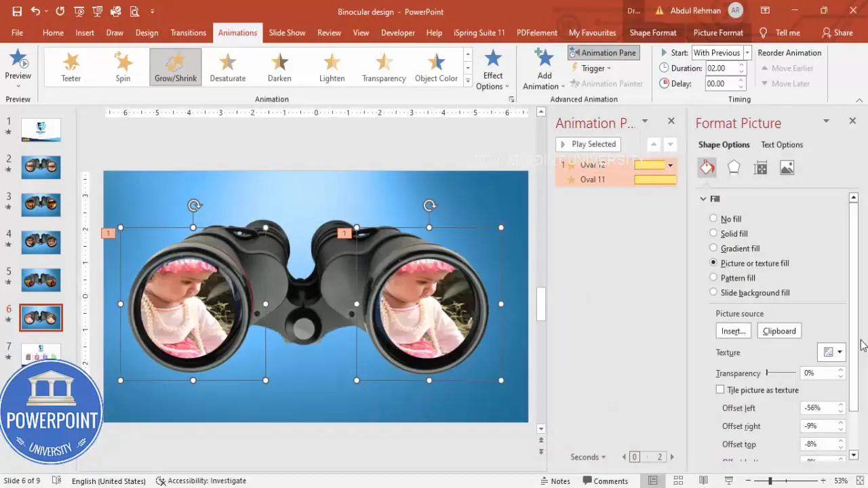The image size is (868, 488).
Task: Open Size & Properties tab icon
Action: pyautogui.click(x=760, y=167)
